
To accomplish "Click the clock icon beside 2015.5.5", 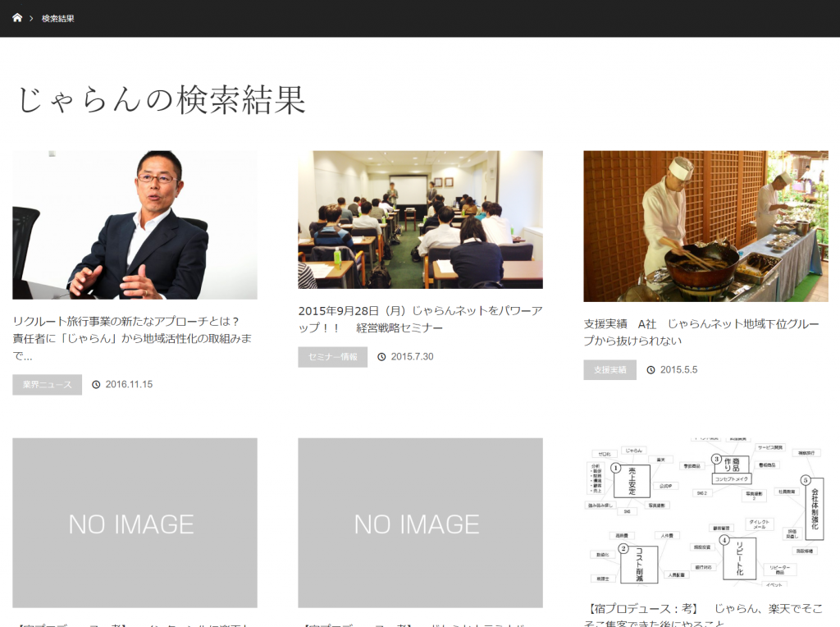I will tap(651, 370).
